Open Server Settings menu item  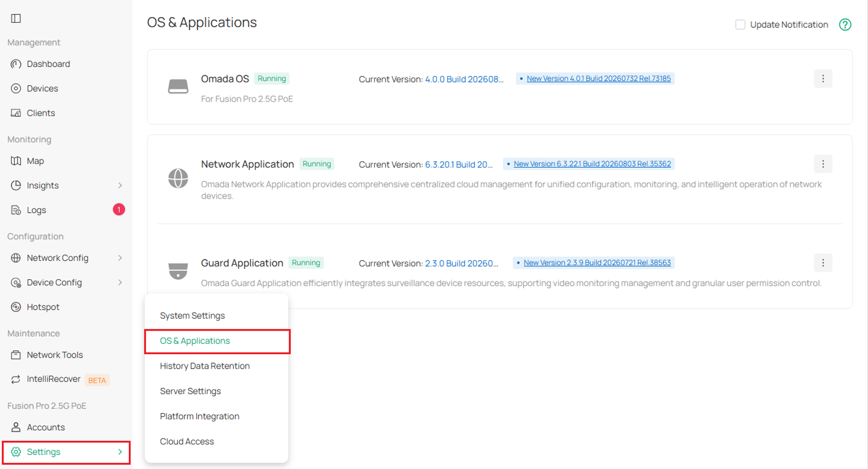coord(217,391)
